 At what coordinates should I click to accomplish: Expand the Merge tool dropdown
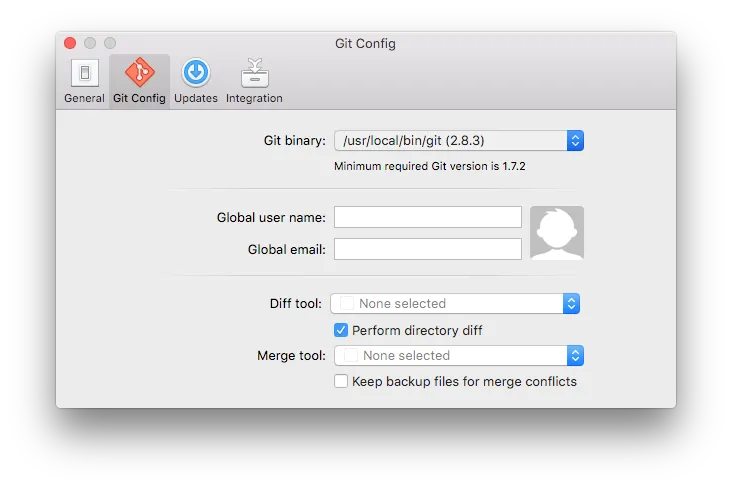pyautogui.click(x=459, y=355)
